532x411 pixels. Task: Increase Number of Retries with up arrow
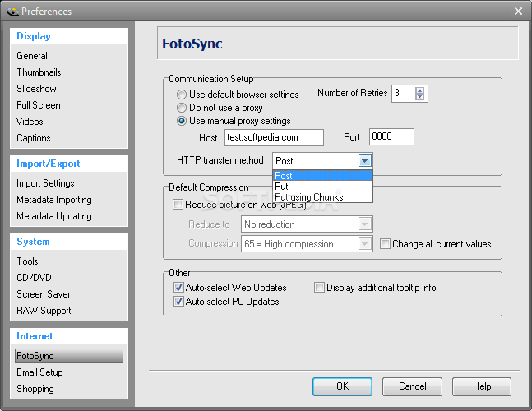(x=419, y=90)
